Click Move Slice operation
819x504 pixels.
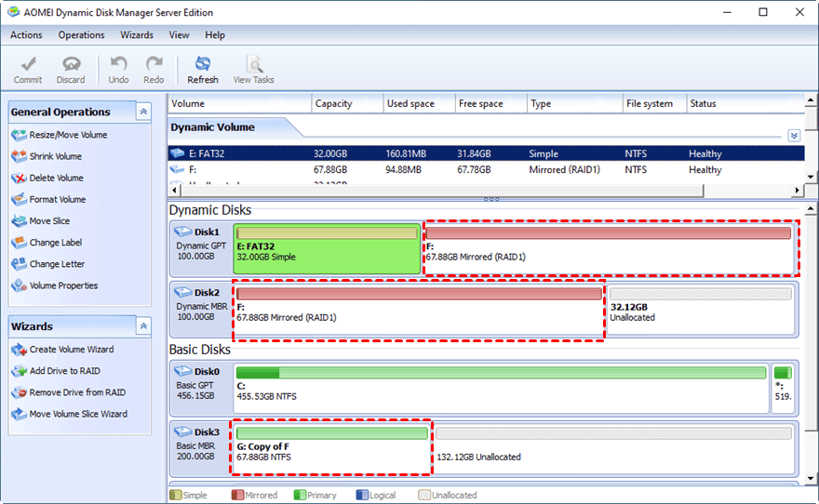pyautogui.click(x=49, y=220)
